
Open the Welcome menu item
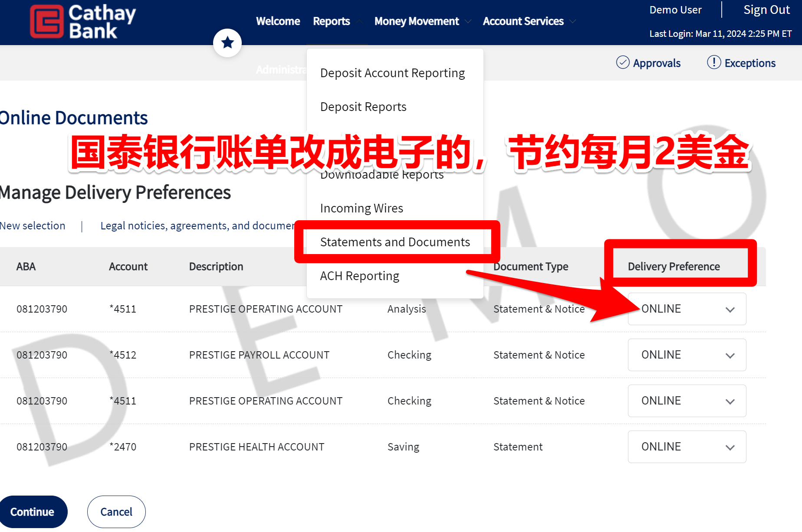pos(278,21)
